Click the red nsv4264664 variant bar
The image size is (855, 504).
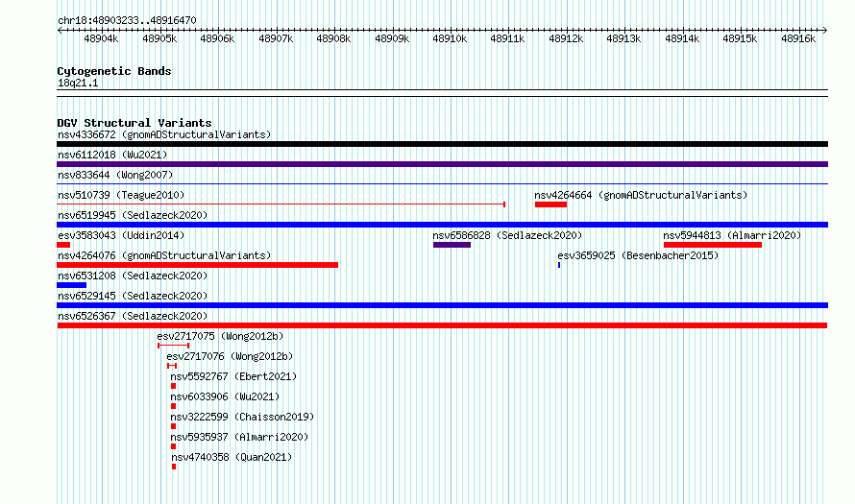(x=550, y=204)
